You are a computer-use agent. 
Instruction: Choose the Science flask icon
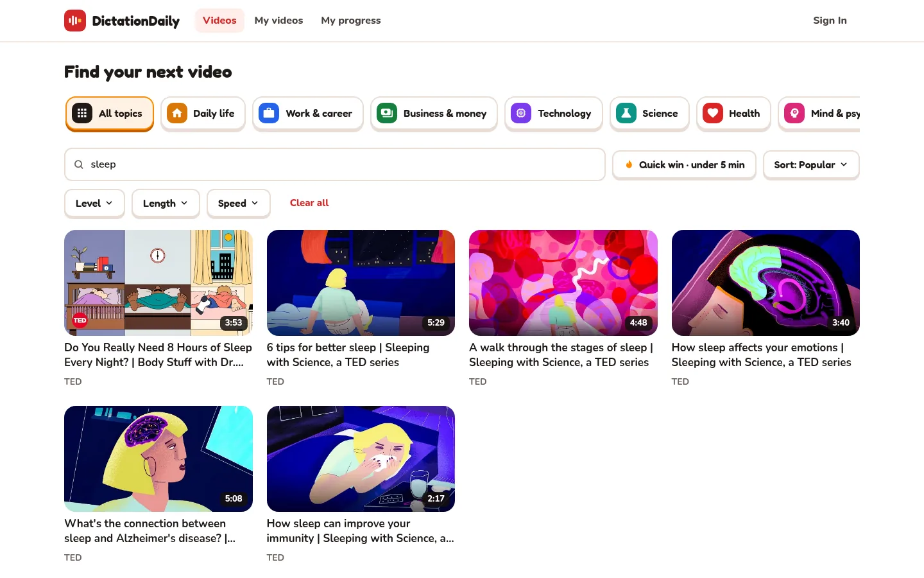[626, 113]
